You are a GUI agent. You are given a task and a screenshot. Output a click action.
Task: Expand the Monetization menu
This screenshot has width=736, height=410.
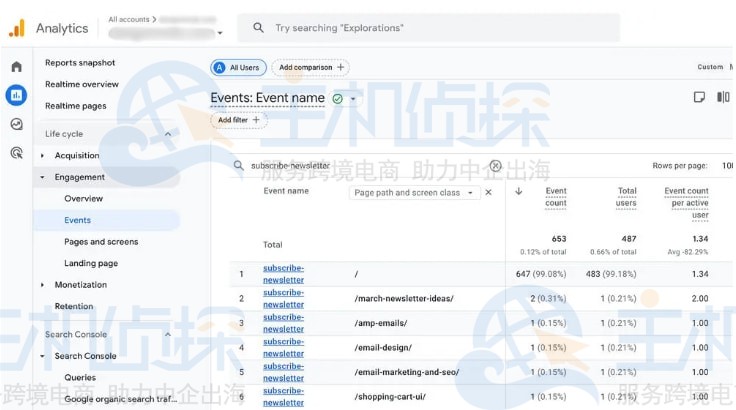pos(42,285)
